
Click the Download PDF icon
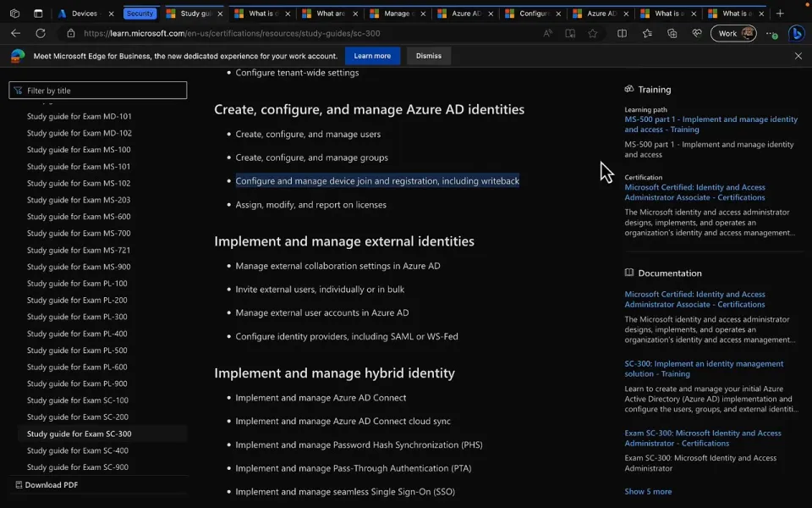pos(19,485)
